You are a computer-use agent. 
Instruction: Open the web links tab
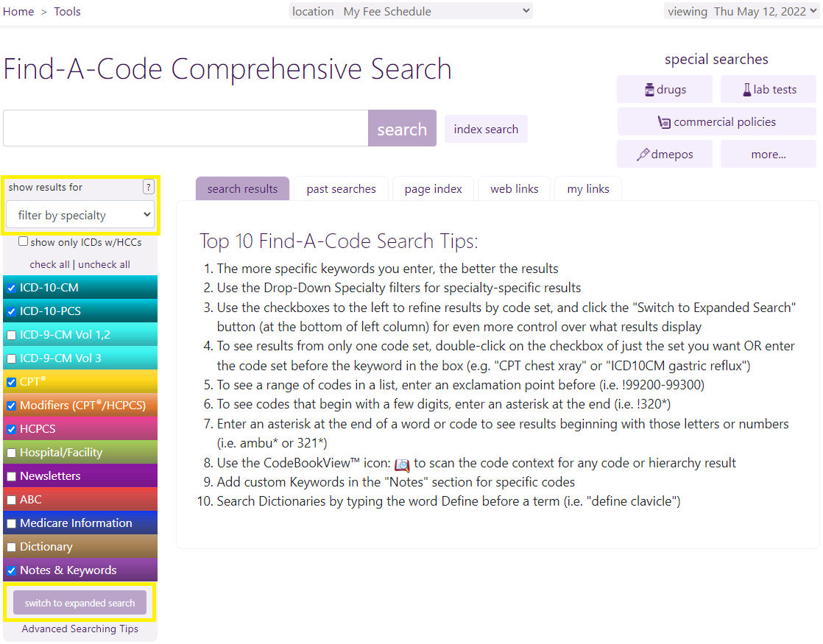(x=515, y=189)
